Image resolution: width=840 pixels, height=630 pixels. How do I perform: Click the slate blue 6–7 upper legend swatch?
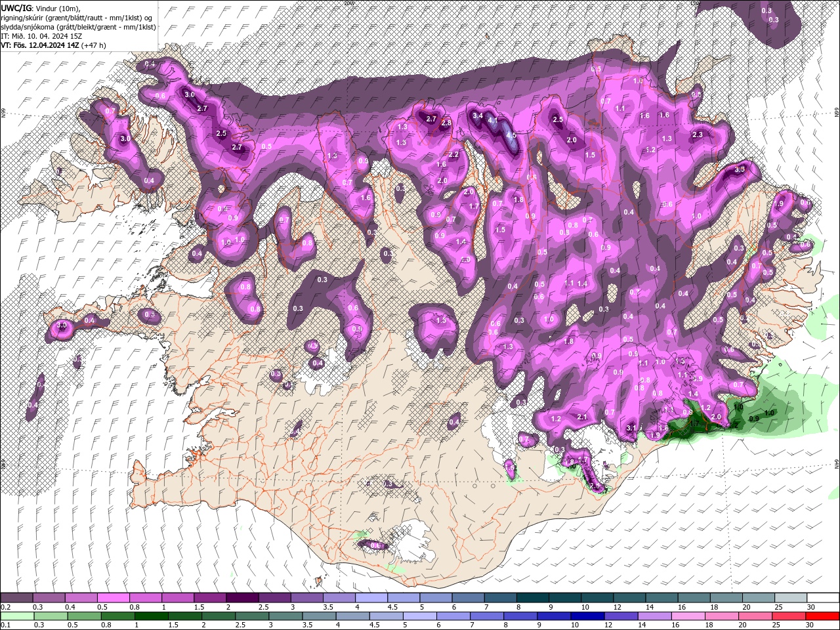point(468,598)
